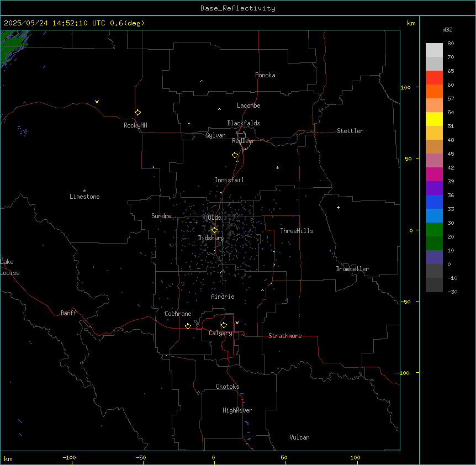Click the diamond marker between Olds and Didsbury
This screenshot has height=465, width=476.
point(214,230)
